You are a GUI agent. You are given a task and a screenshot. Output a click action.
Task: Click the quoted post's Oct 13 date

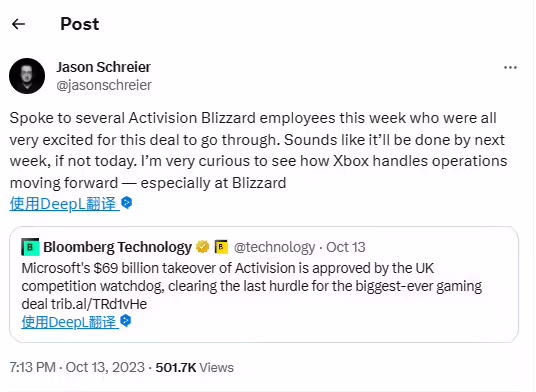(346, 247)
